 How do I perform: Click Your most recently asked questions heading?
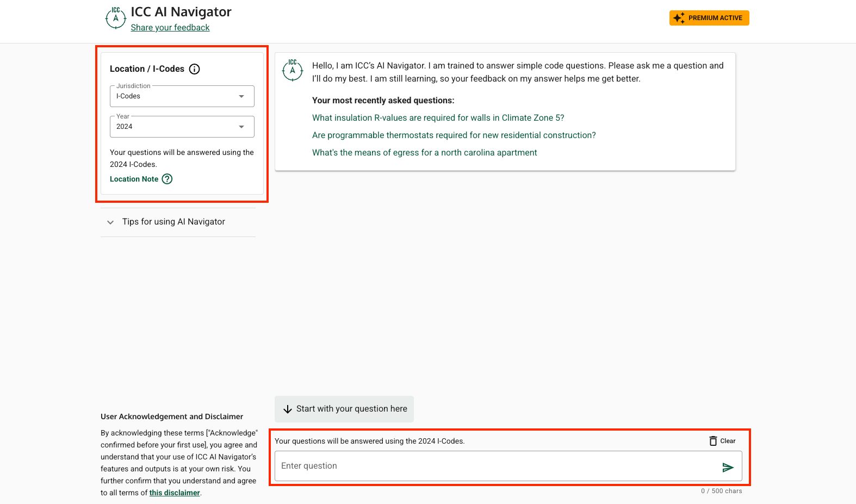383,101
